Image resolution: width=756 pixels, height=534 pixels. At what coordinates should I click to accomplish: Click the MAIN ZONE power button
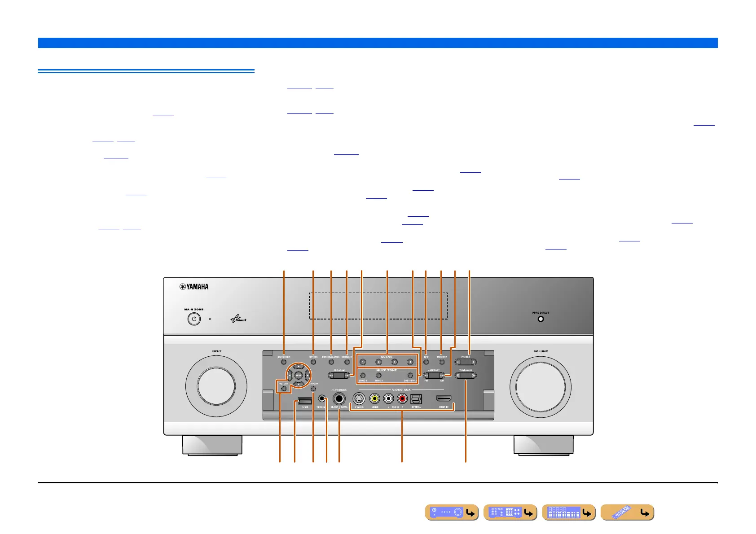click(x=194, y=319)
